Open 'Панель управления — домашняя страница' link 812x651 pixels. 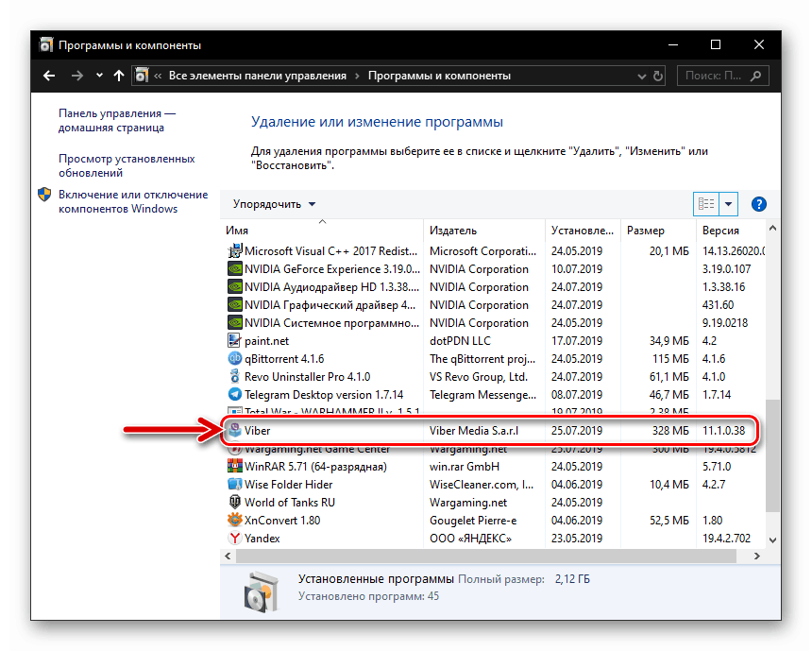[x=117, y=120]
